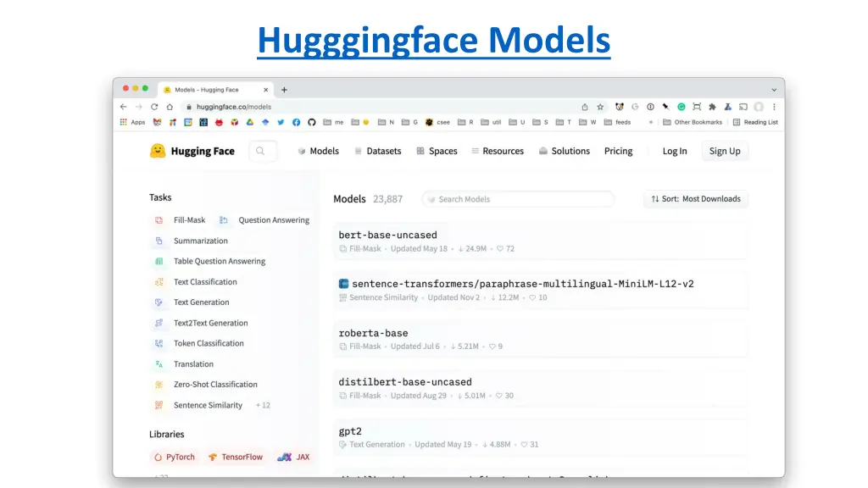This screenshot has height=488, width=868.
Task: Reload the page
Action: (154, 107)
